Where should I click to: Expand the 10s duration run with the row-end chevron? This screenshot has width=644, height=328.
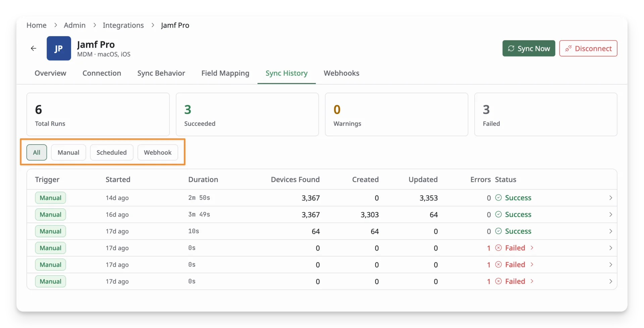click(610, 231)
